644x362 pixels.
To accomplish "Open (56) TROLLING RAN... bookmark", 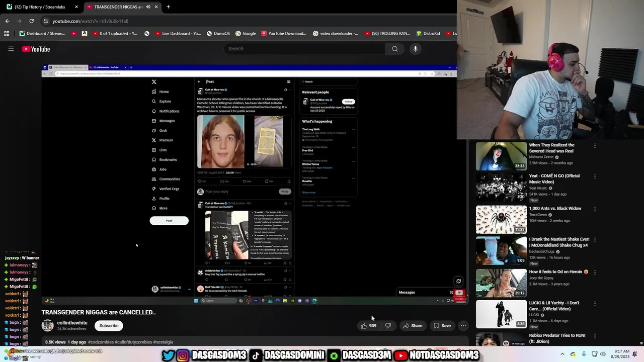I will pyautogui.click(x=387, y=34).
